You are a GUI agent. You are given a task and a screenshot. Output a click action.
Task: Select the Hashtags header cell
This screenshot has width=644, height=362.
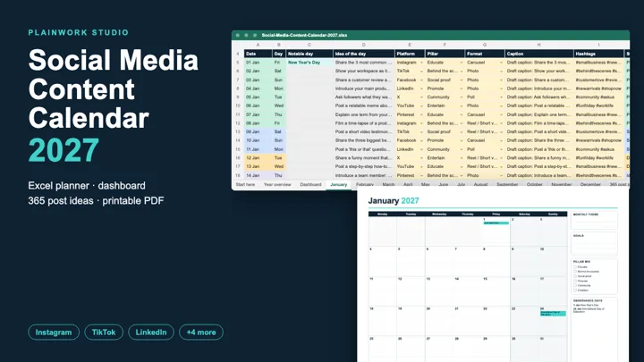tap(598, 54)
